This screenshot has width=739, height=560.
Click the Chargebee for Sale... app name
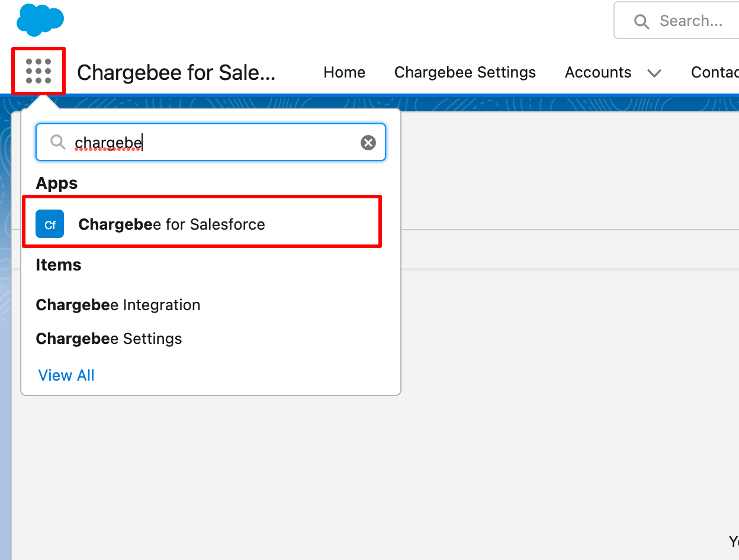pyautogui.click(x=176, y=72)
